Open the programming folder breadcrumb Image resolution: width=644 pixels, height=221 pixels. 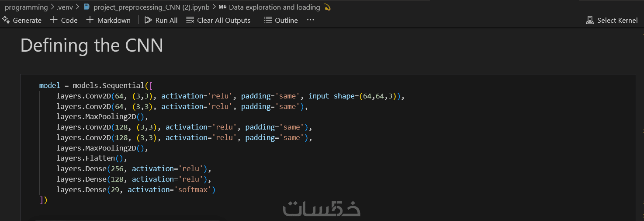click(x=26, y=7)
